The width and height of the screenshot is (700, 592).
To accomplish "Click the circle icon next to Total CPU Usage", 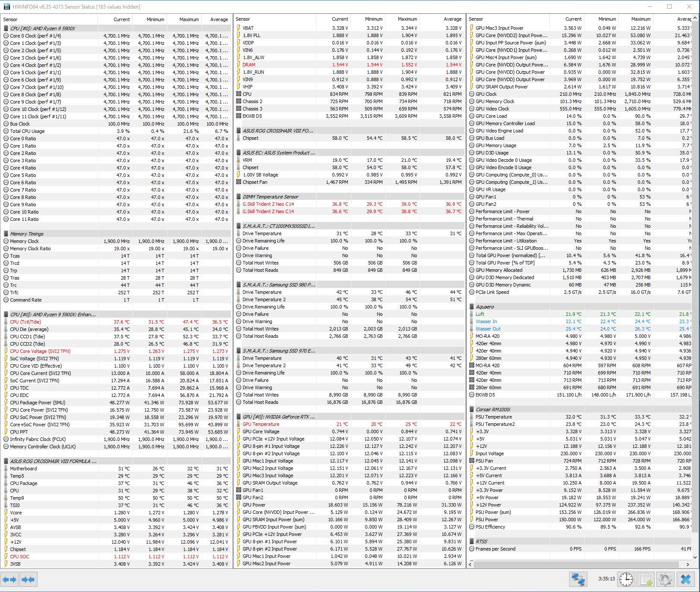I will [x=6, y=131].
